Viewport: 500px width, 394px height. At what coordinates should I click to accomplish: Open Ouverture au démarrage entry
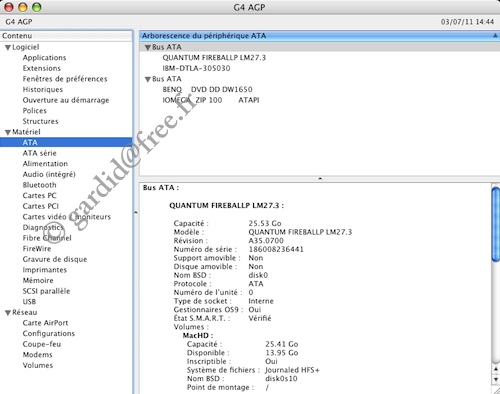point(66,100)
